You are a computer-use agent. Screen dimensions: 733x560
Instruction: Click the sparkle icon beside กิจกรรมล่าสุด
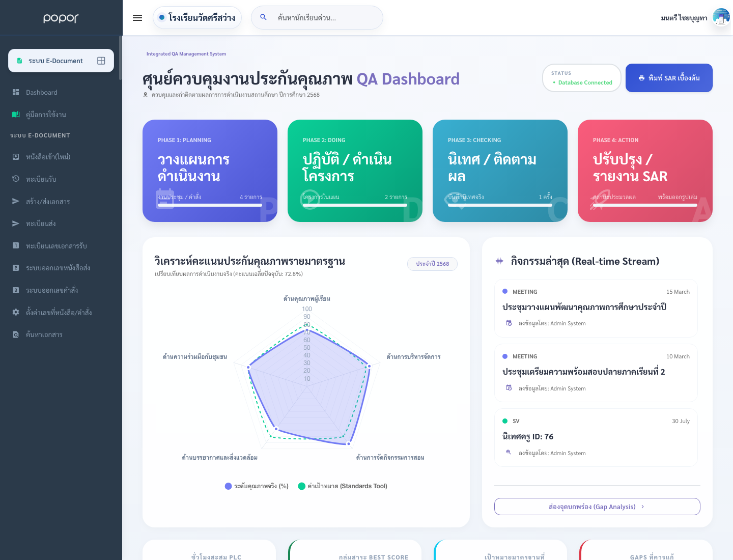pos(499,261)
